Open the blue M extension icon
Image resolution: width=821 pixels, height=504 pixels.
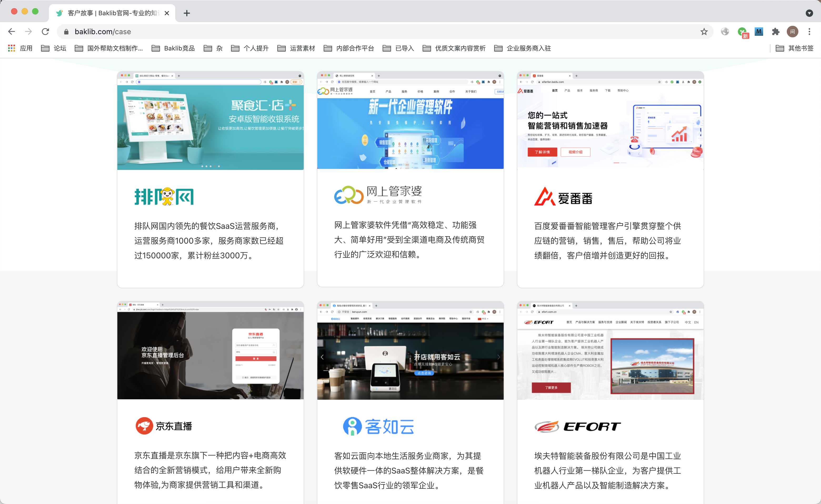coord(759,32)
